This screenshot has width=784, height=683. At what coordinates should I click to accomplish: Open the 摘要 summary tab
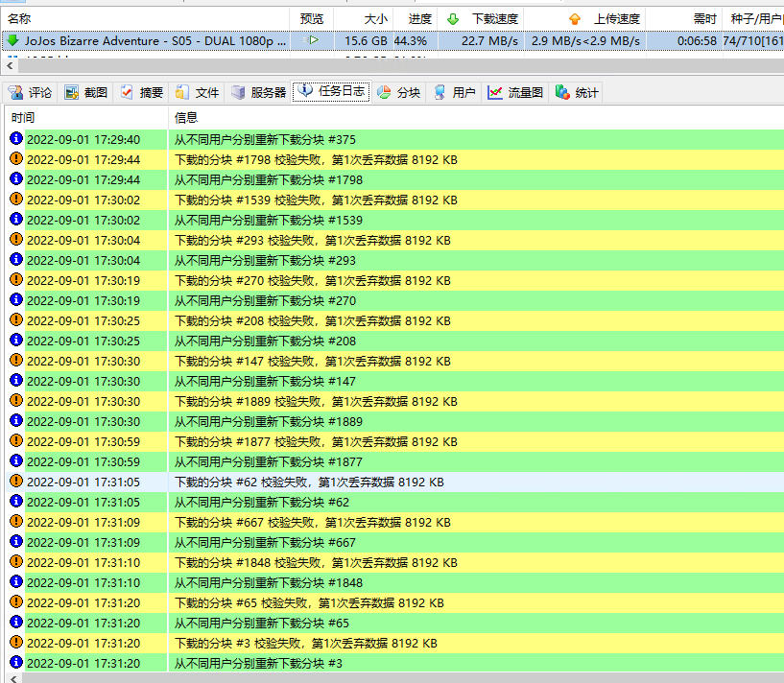[x=141, y=92]
